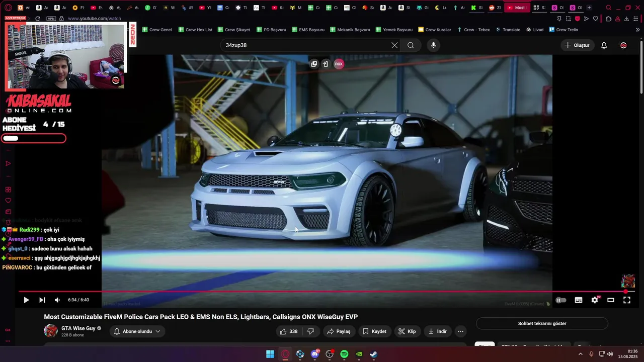Open the Windows Start menu
The width and height of the screenshot is (644, 362).
pyautogui.click(x=270, y=354)
